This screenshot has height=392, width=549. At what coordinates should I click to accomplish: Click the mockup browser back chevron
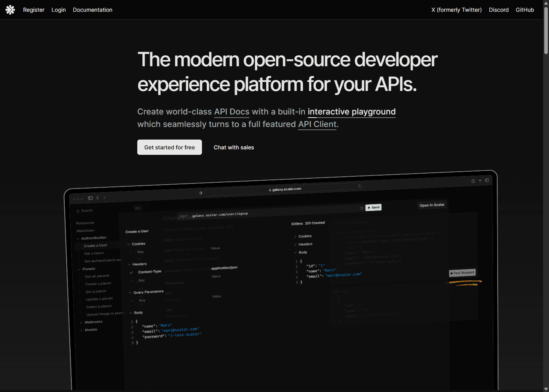(x=98, y=198)
